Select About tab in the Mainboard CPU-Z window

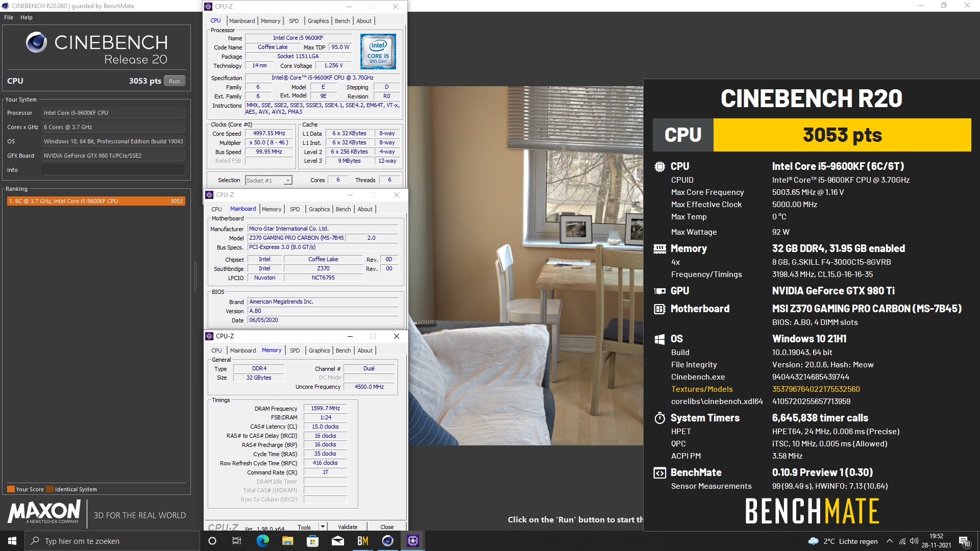pos(365,209)
